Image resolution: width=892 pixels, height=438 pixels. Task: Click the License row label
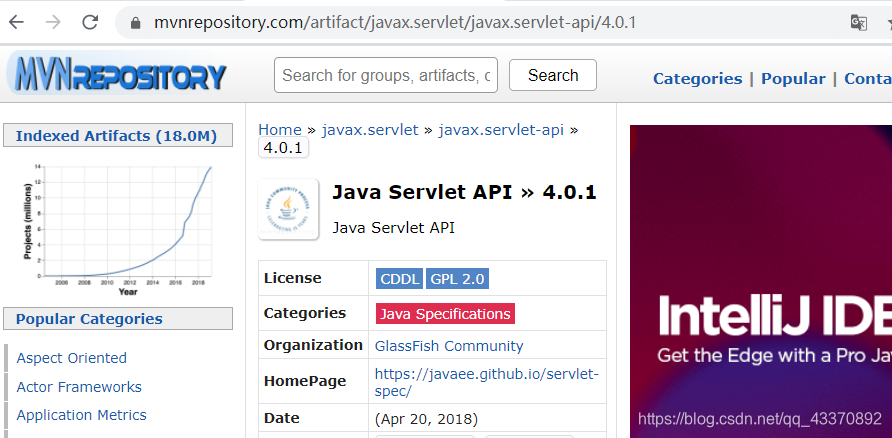292,278
